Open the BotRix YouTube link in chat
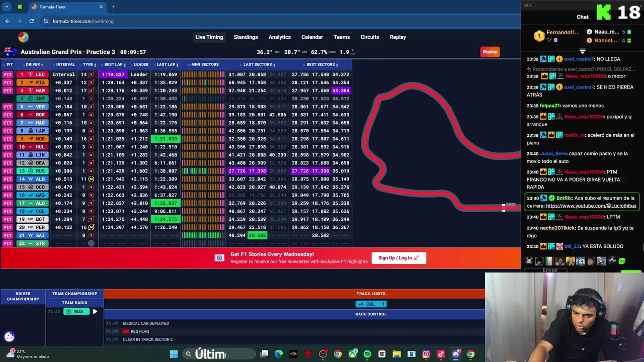This screenshot has height=362, width=644. 591,206
